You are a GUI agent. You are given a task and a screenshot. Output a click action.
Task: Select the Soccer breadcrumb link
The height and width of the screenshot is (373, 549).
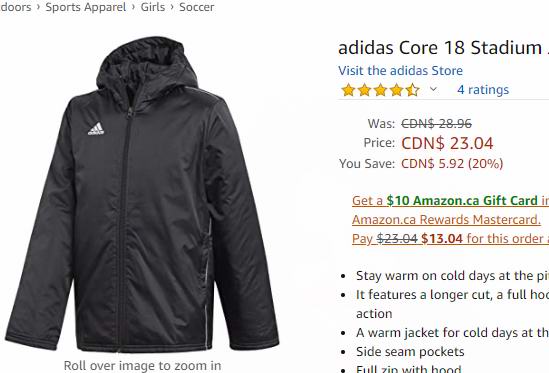pyautogui.click(x=196, y=7)
